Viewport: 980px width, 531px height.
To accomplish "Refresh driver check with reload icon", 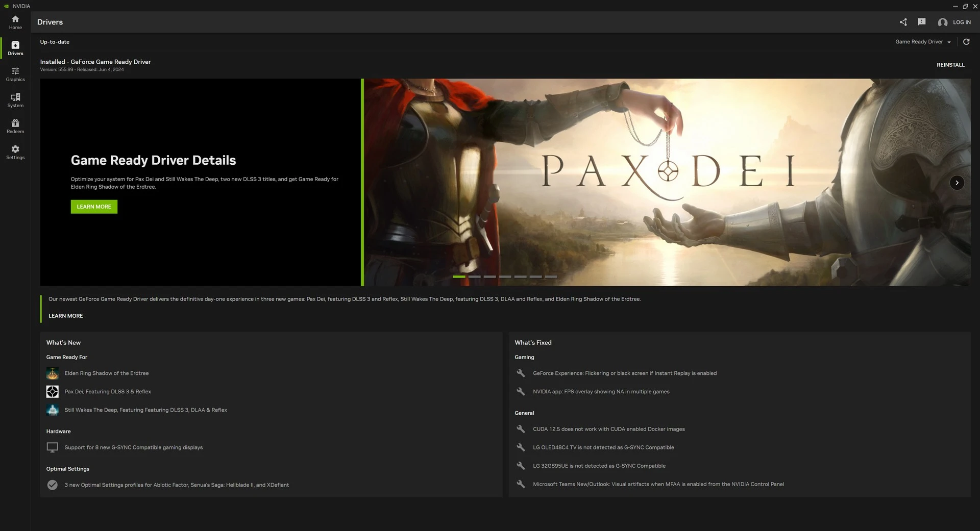I will tap(966, 42).
